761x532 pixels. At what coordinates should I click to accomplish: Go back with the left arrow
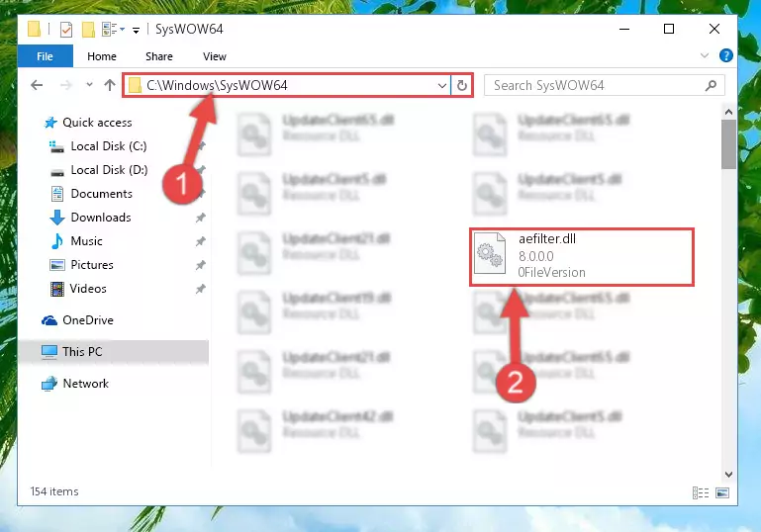pyautogui.click(x=37, y=85)
